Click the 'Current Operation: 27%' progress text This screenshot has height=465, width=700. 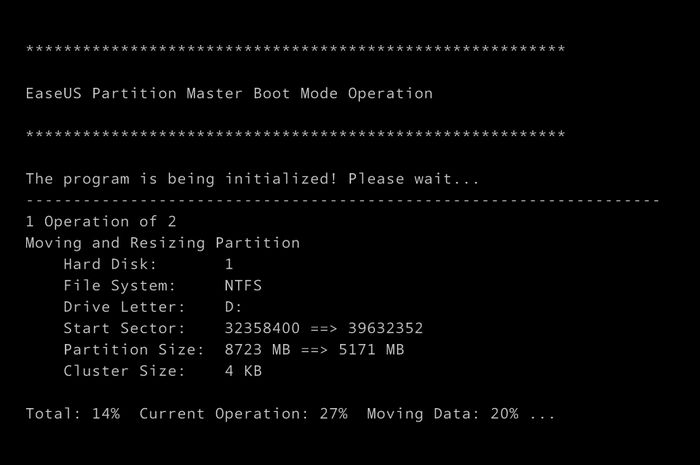click(x=243, y=414)
